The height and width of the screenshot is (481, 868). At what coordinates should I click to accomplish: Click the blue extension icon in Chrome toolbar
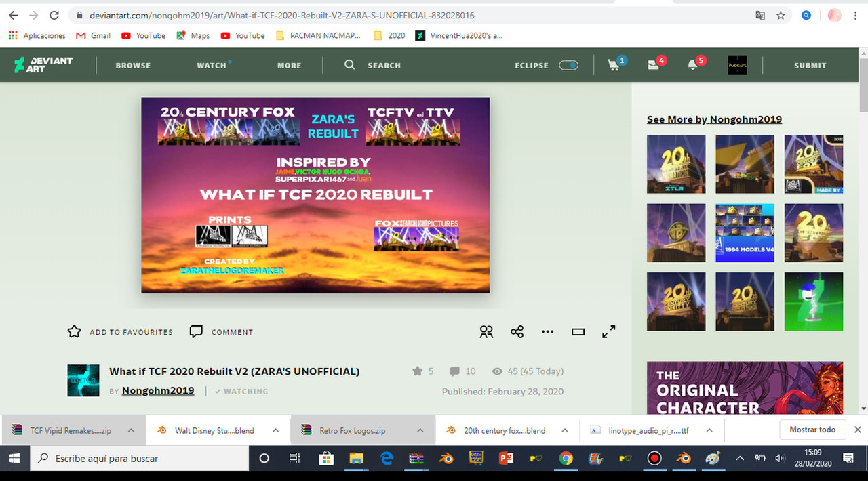click(x=806, y=15)
